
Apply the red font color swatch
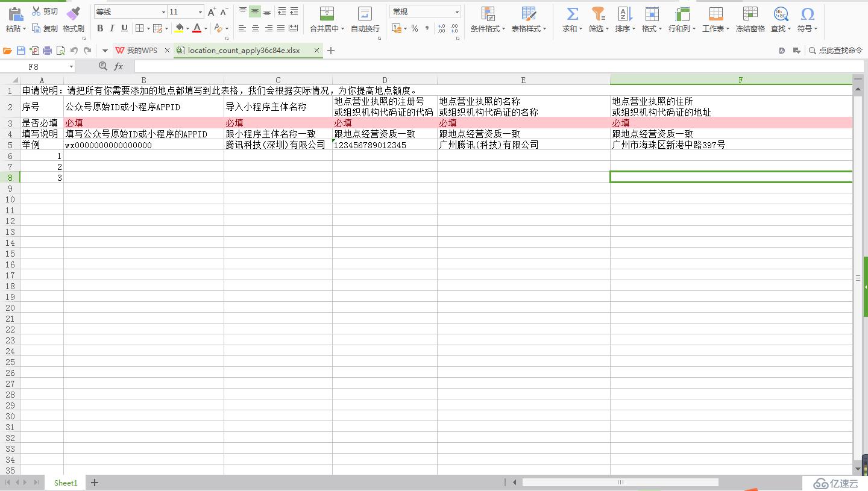click(197, 28)
